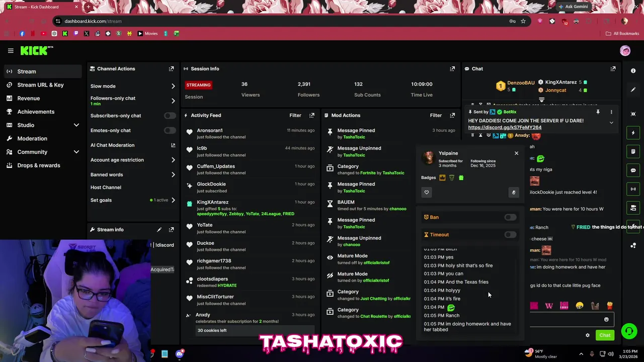The image size is (644, 362).
Task: Pop out the Channel Actions panel
Action: click(x=171, y=69)
